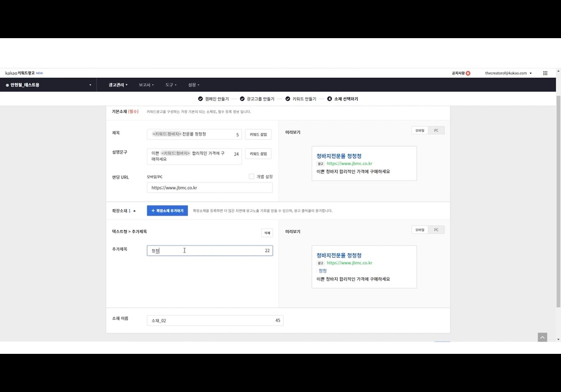Click the 청청 extra title in the preview

[323, 271]
